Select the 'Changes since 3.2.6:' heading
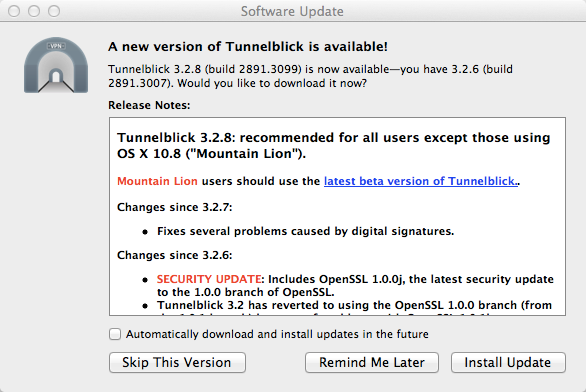Screen dimensions: 586x392 [175, 255]
